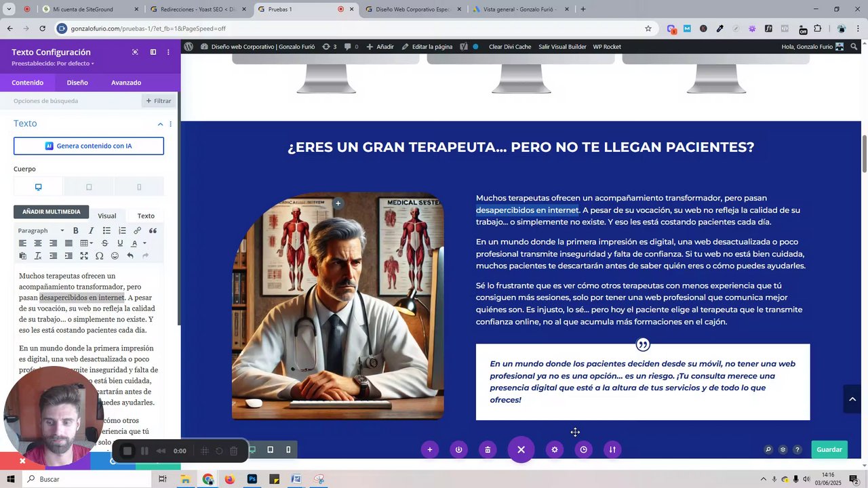Open the Divi help question mark icon
This screenshot has height=488, width=868.
[x=797, y=449]
